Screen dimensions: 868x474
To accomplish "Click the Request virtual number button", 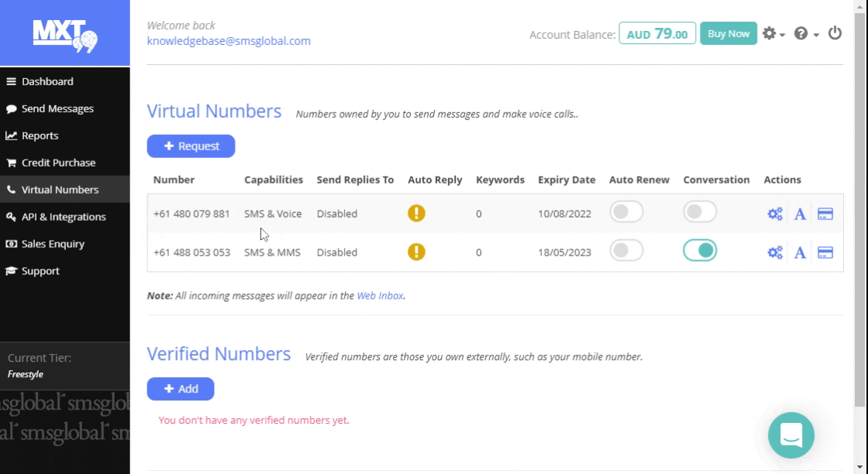I will [191, 146].
